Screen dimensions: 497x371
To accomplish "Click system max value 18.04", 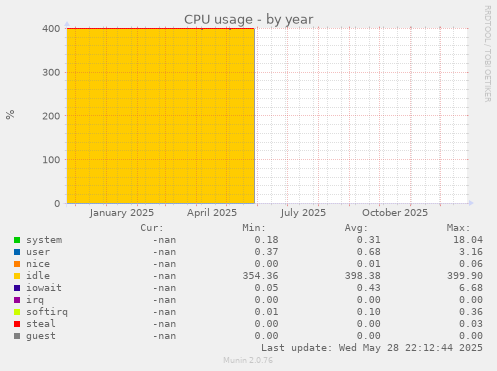I will (468, 240).
